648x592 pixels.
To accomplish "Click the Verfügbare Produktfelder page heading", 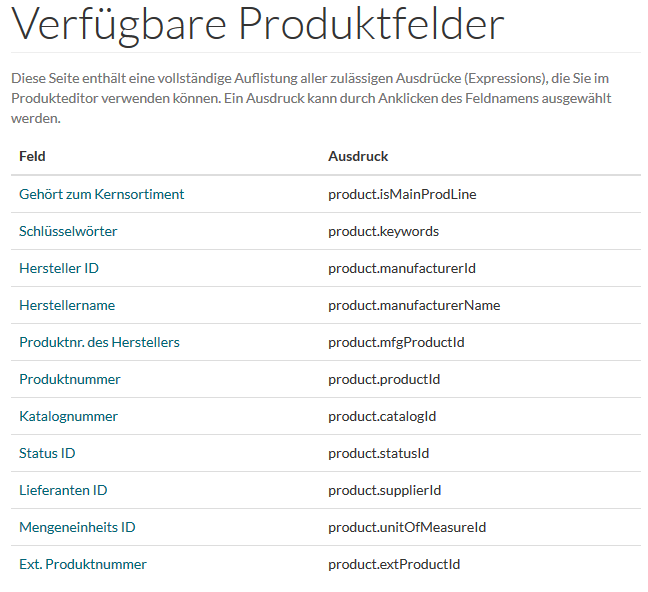I will [x=257, y=24].
